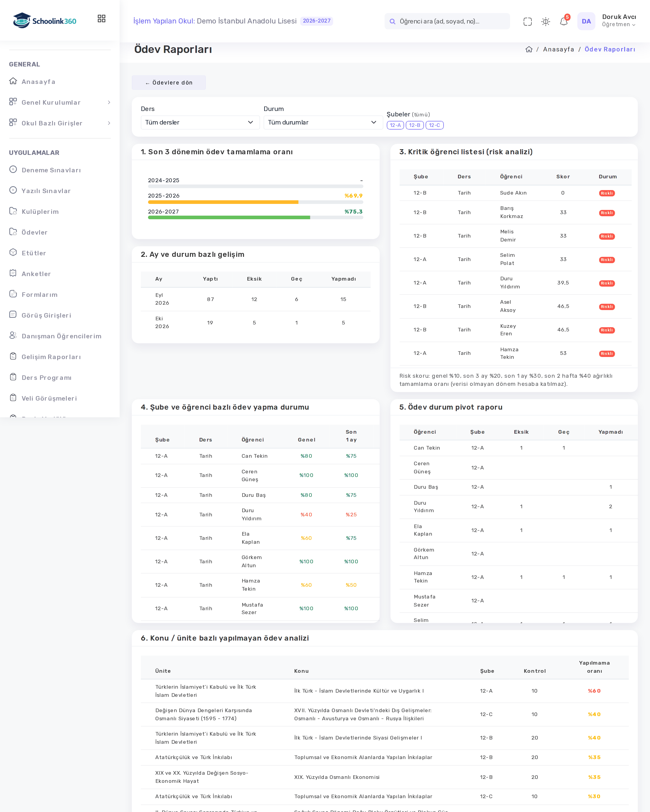
Task: Open the grid menu icon beside logo
Action: click(101, 18)
